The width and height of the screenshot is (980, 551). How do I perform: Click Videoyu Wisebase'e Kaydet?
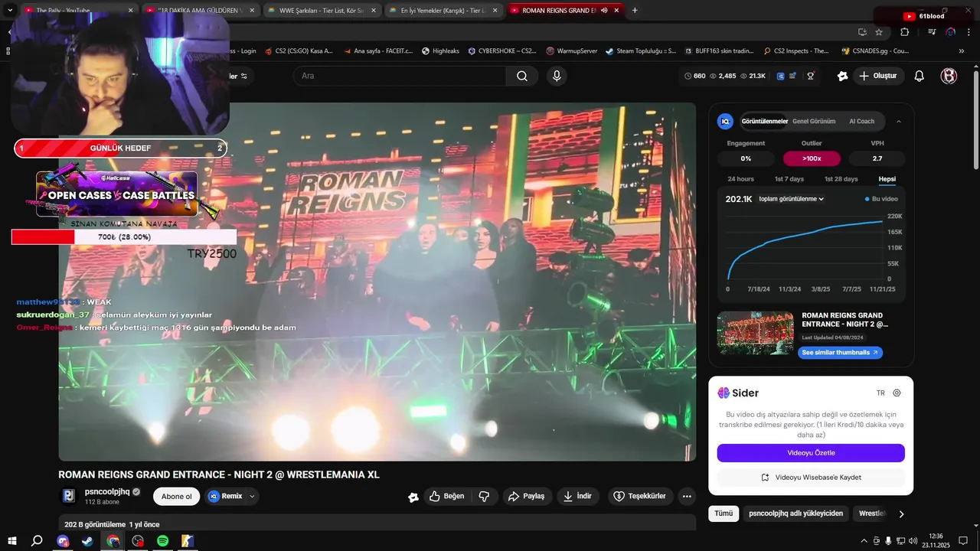(x=811, y=478)
